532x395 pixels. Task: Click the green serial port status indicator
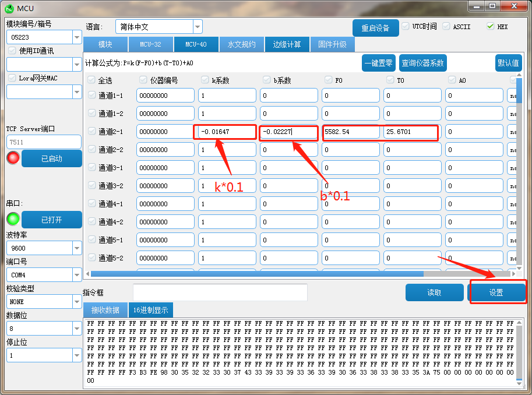(x=13, y=219)
